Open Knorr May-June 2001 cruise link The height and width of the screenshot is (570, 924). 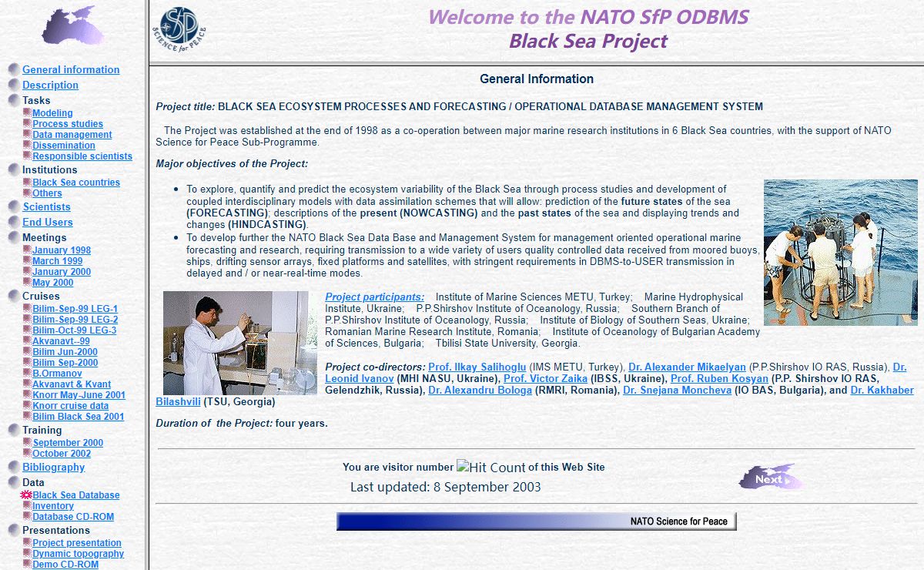[79, 395]
